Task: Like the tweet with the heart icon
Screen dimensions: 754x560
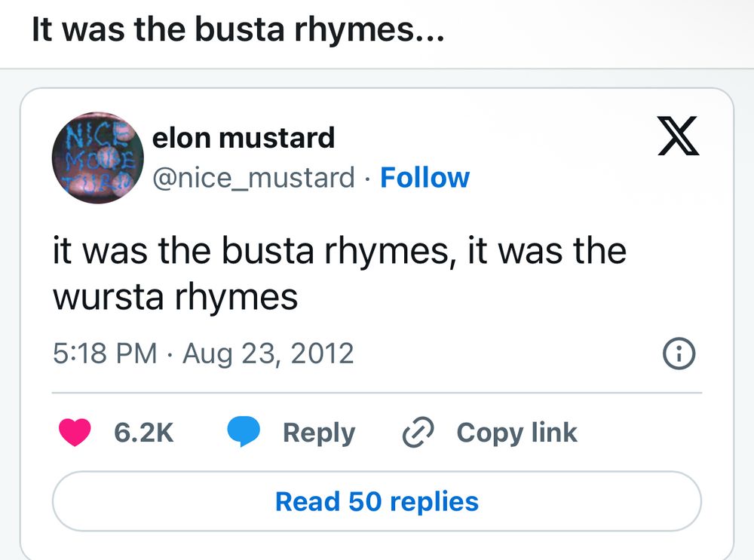Action: pos(74,432)
